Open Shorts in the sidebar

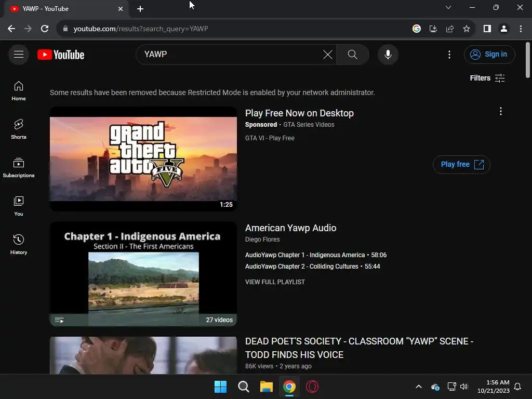[19, 129]
